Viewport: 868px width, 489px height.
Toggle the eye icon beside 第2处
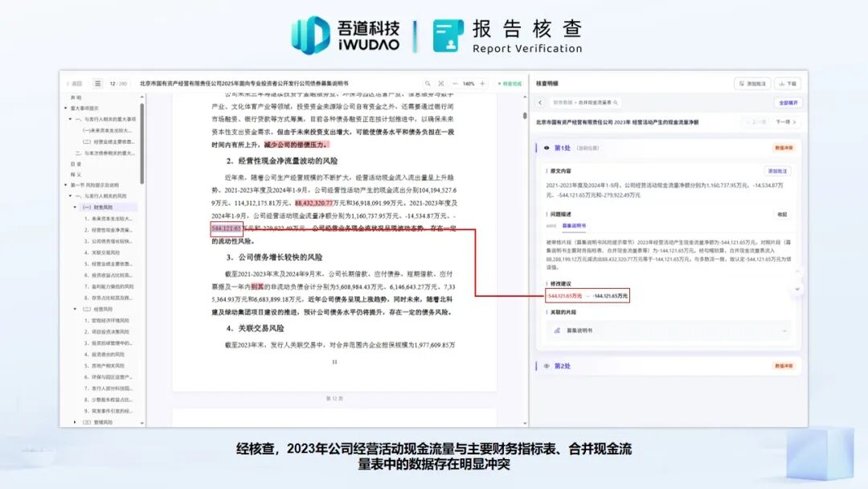[x=547, y=366]
